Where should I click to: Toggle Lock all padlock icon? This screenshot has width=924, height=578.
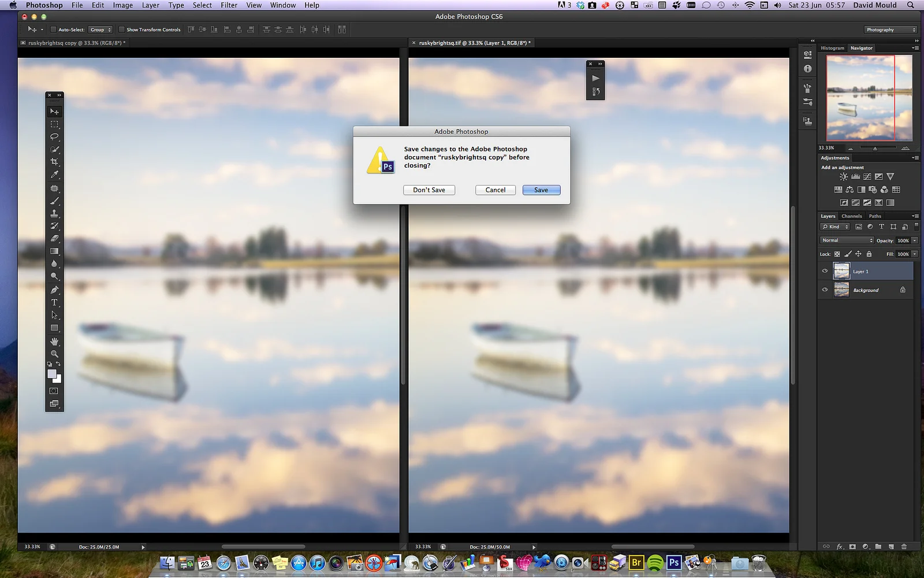[x=869, y=254]
